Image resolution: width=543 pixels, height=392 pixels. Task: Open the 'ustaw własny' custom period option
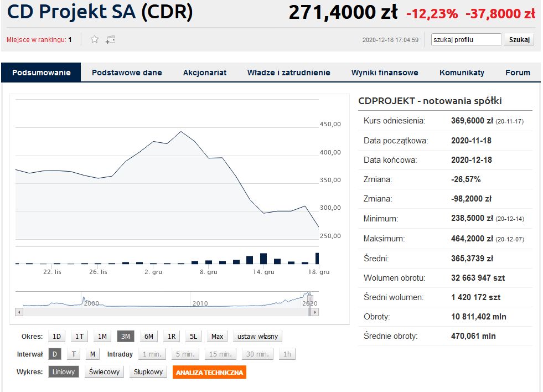tap(258, 336)
